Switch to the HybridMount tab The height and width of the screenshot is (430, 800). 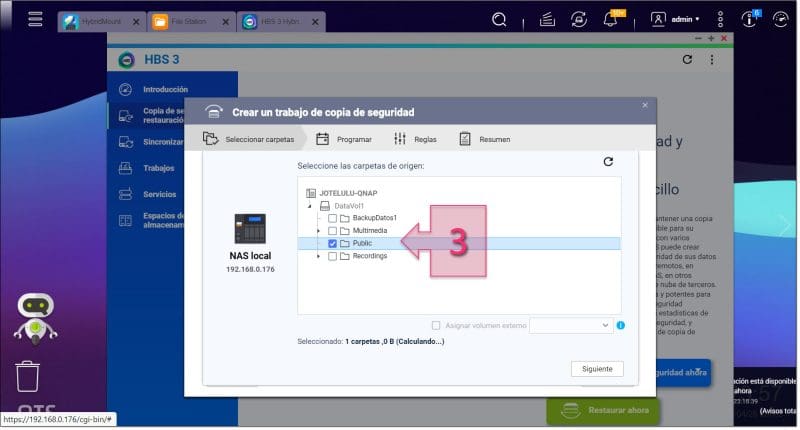[102, 22]
